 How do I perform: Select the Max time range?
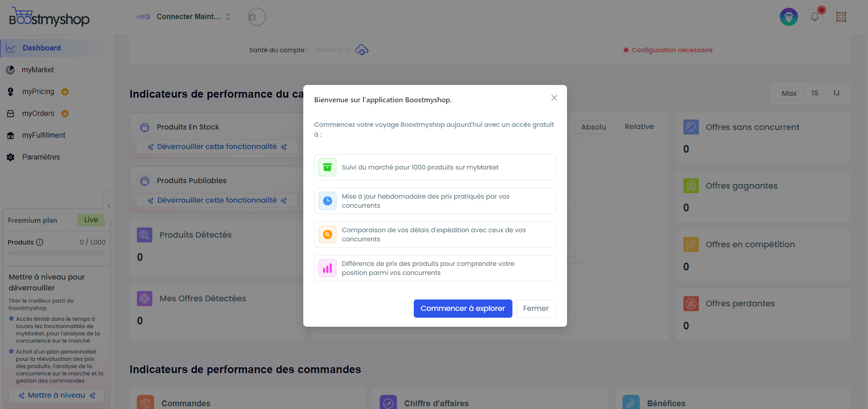point(789,93)
